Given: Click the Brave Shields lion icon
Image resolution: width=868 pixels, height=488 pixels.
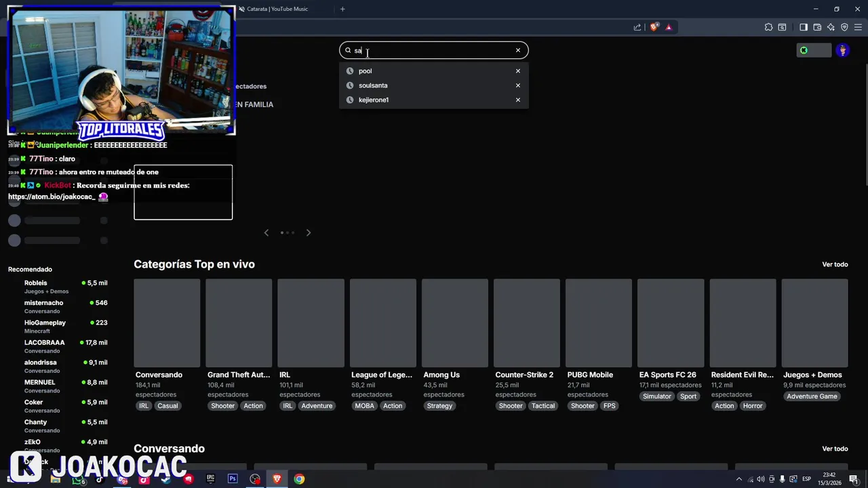Looking at the screenshot, I should [654, 27].
